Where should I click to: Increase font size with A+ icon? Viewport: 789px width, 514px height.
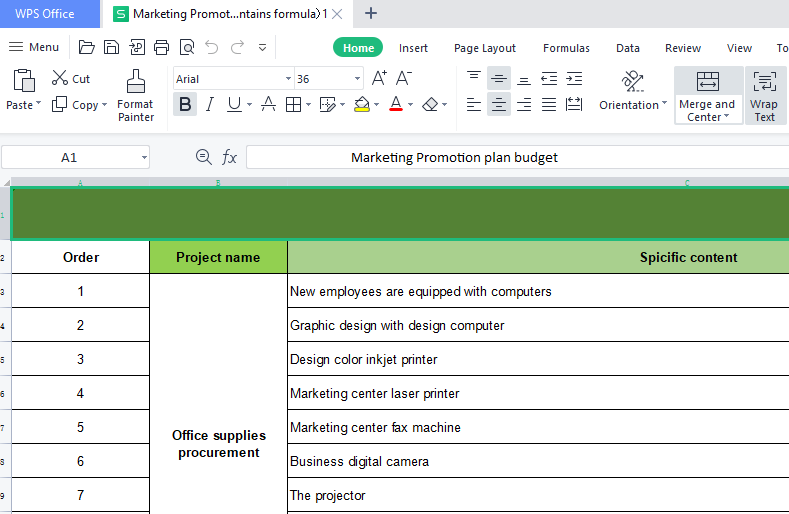point(379,79)
